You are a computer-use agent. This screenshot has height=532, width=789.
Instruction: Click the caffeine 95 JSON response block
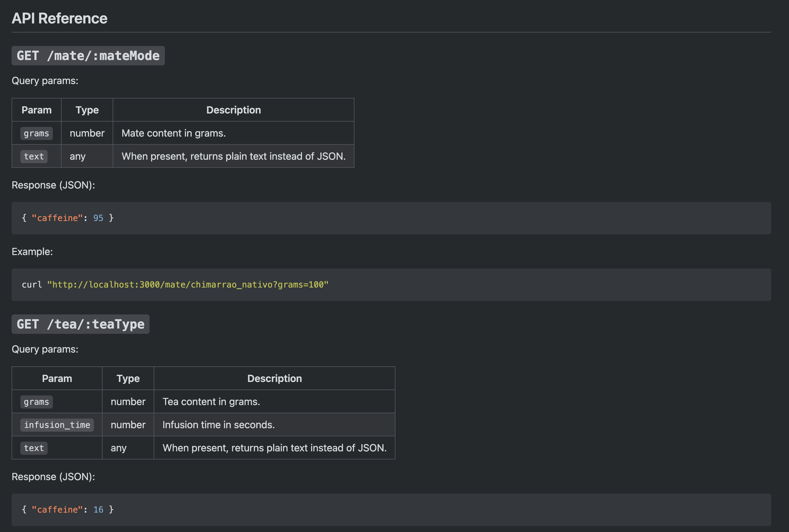[391, 218]
